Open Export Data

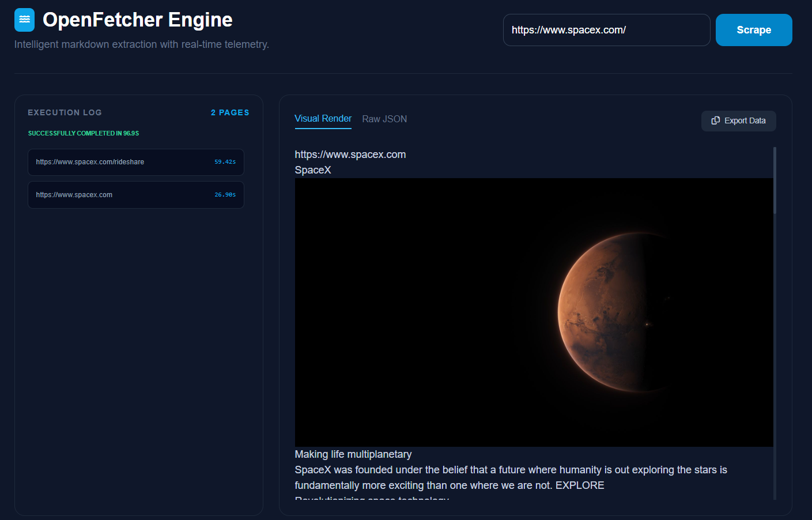pyautogui.click(x=738, y=120)
